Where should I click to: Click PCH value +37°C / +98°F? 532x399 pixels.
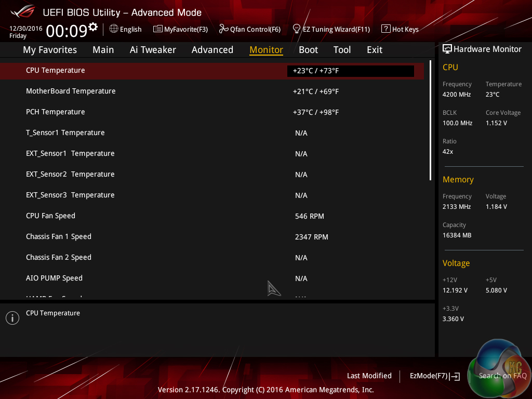[x=315, y=112]
